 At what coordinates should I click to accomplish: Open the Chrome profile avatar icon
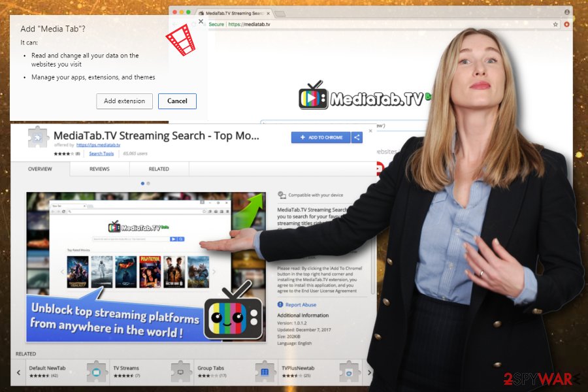(566, 12)
